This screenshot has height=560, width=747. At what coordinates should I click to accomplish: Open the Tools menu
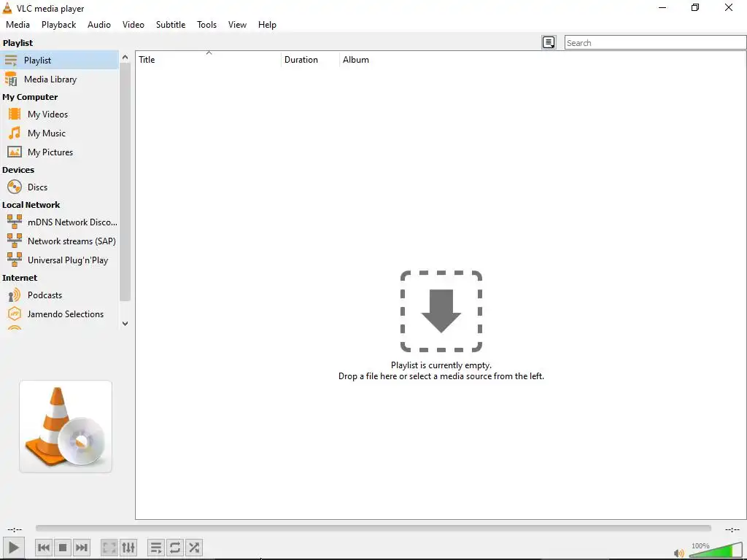click(206, 25)
